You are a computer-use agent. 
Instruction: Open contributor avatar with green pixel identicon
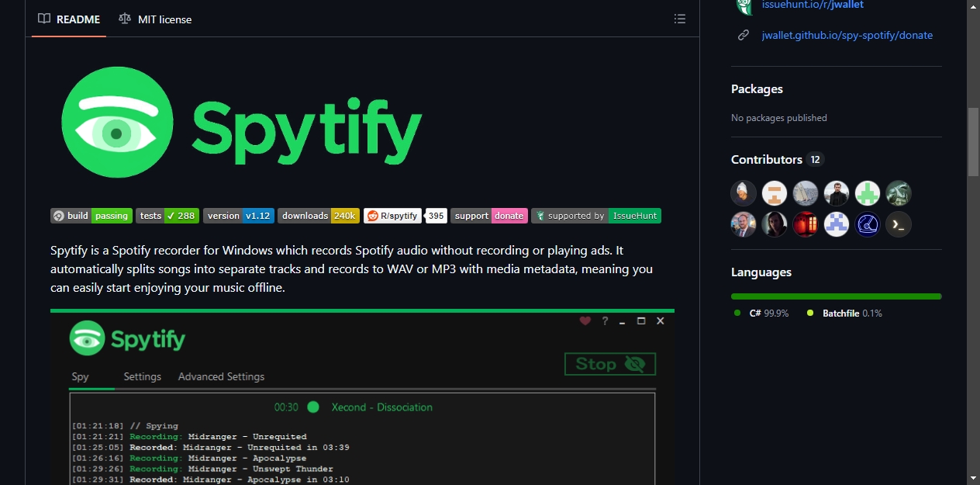[x=868, y=193]
